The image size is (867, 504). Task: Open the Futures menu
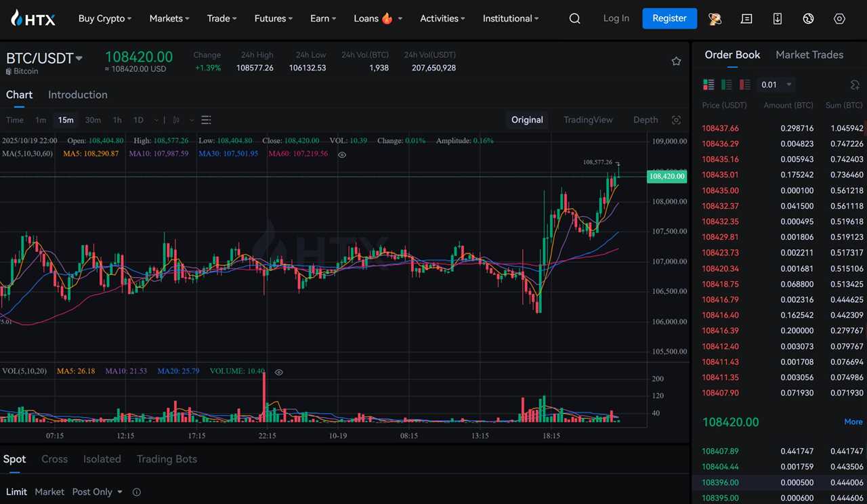click(x=273, y=19)
